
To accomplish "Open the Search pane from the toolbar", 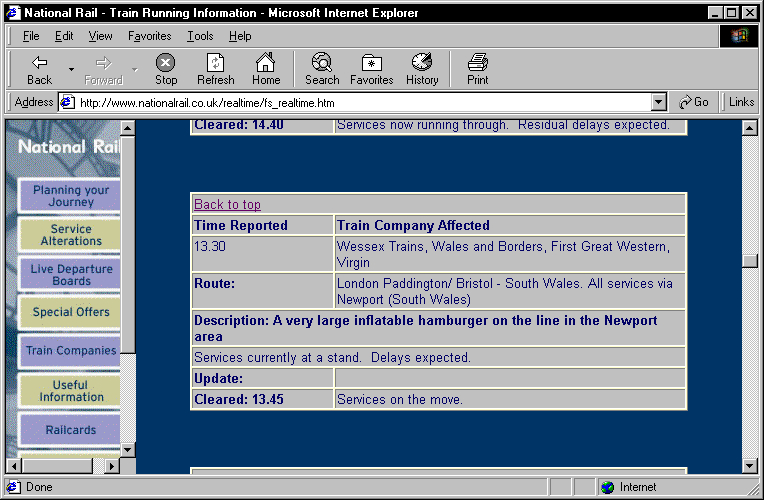I will pos(322,70).
